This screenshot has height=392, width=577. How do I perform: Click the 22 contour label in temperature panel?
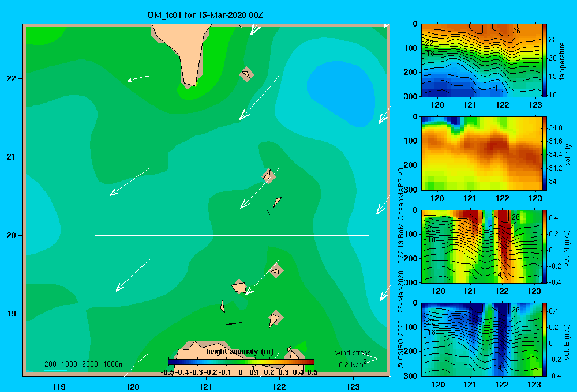(430, 43)
